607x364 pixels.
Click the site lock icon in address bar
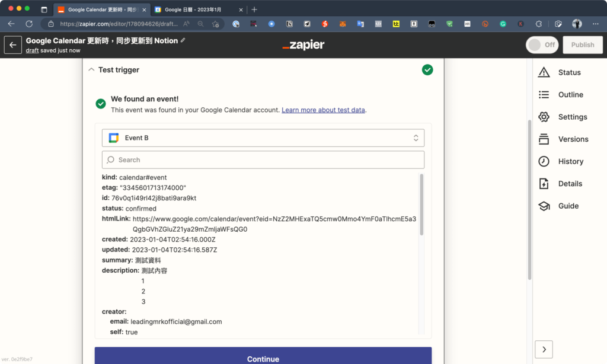click(51, 24)
